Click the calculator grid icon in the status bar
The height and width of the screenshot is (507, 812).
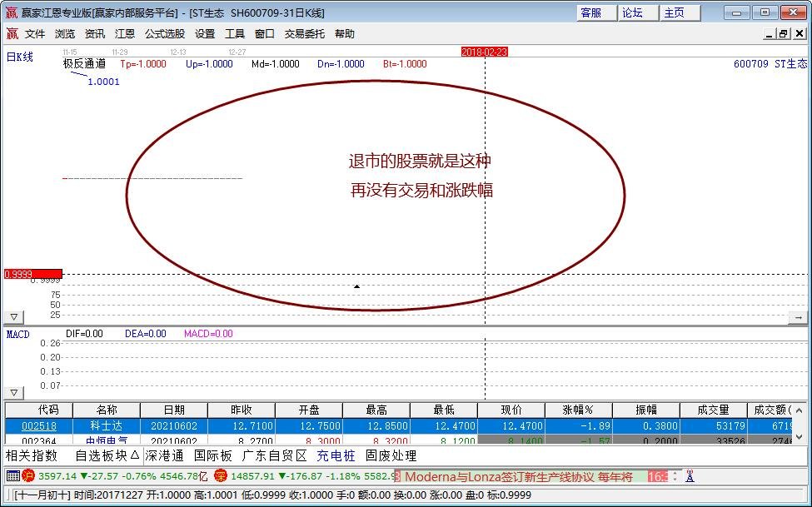(13, 475)
